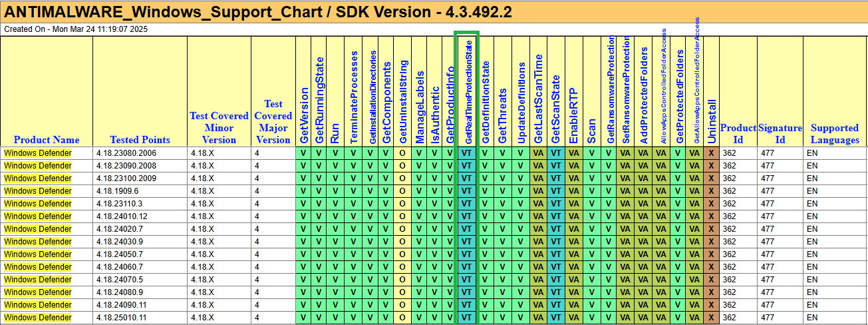Select tested point 4.18.24070.5

pos(119,280)
